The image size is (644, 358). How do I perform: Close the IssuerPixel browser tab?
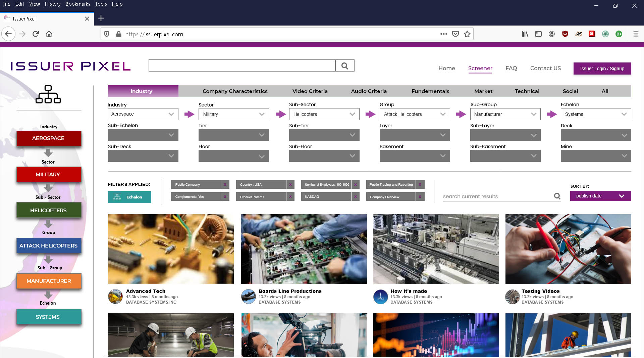click(87, 18)
